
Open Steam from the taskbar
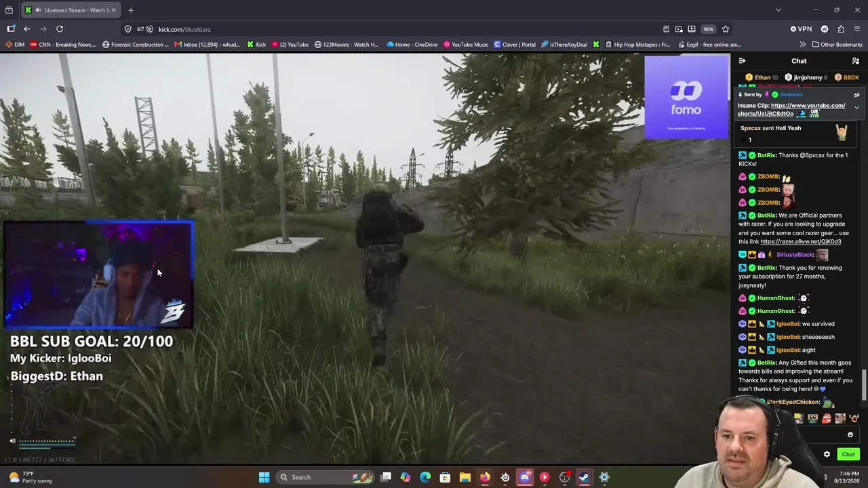click(584, 477)
